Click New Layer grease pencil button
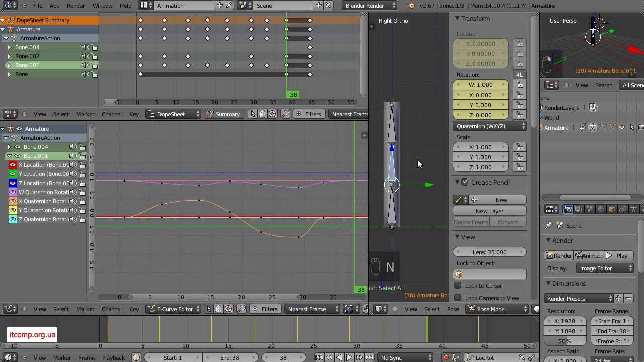The image size is (644, 362). tap(490, 211)
